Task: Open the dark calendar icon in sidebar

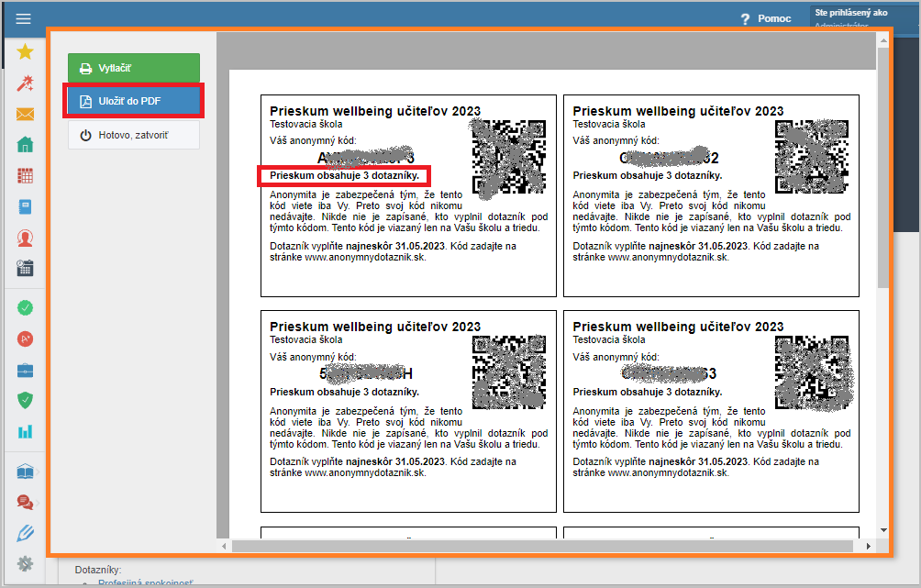Action: pyautogui.click(x=25, y=269)
